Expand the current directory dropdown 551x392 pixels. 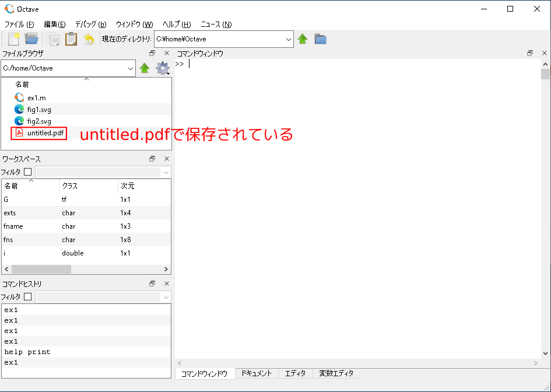[289, 39]
